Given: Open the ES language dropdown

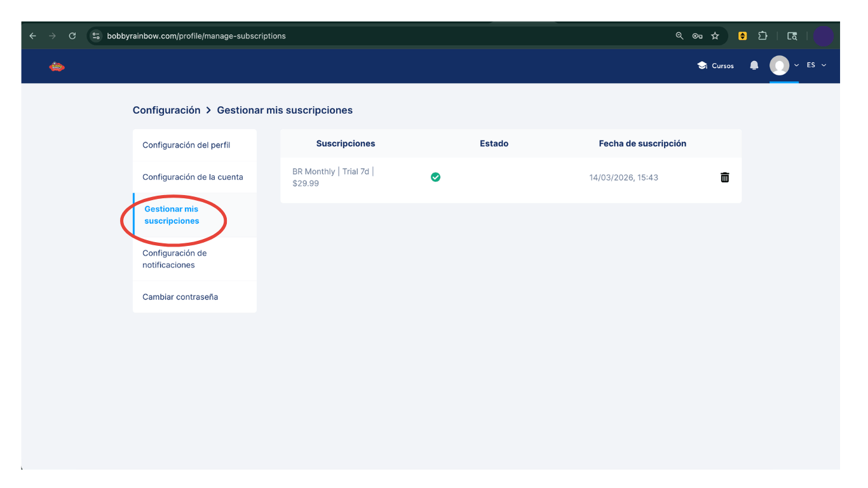Looking at the screenshot, I should point(817,65).
